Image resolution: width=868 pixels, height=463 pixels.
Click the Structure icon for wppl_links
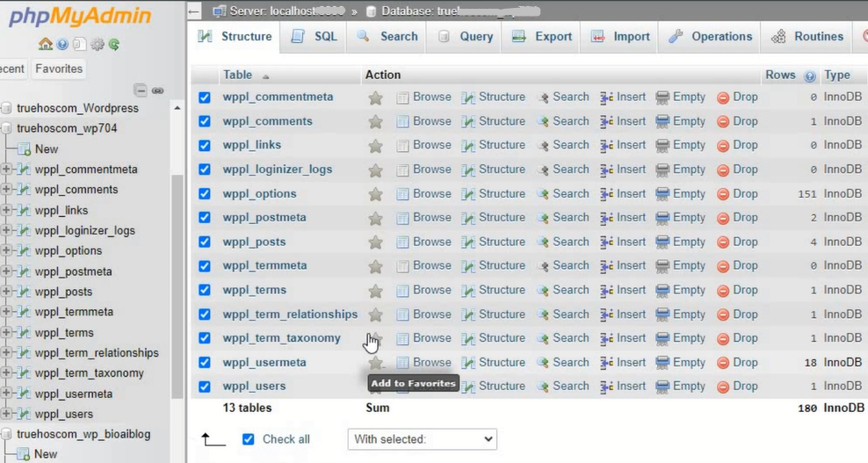click(468, 146)
